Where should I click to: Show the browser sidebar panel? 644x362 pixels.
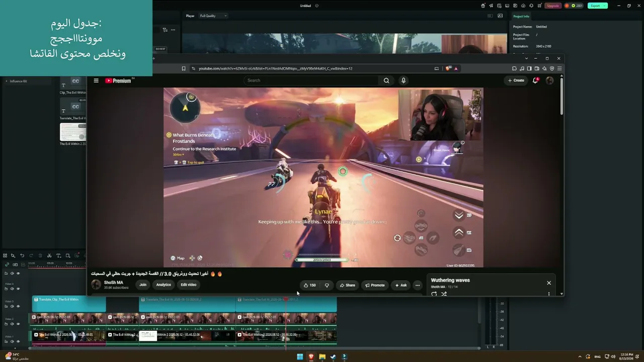click(529, 68)
